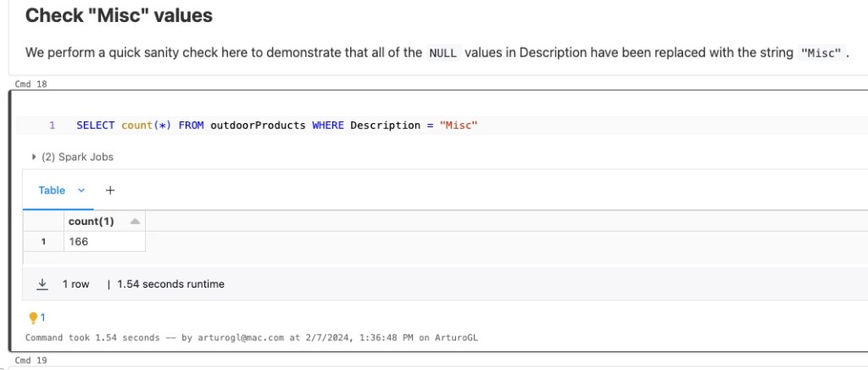
Task: Click the sort arrow on count(1) column
Action: [x=134, y=221]
